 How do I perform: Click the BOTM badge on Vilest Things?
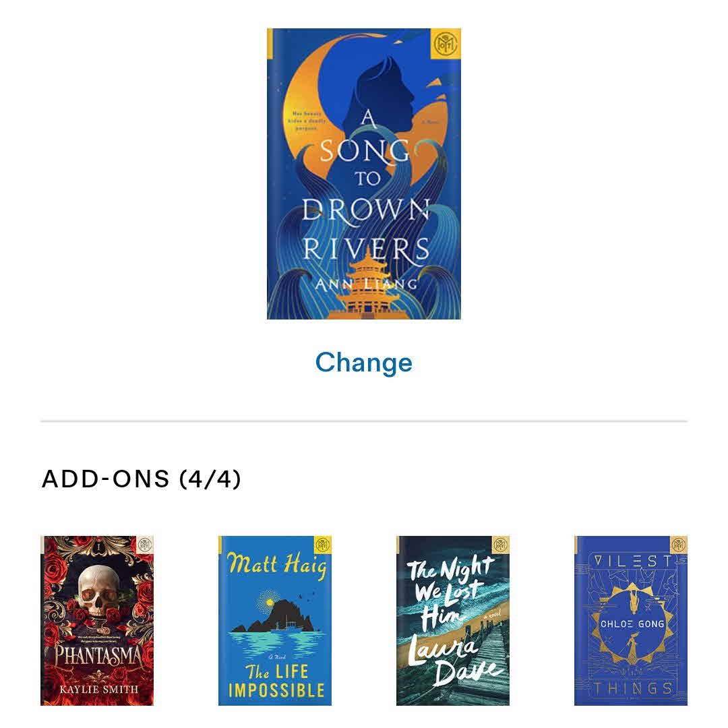tap(678, 544)
